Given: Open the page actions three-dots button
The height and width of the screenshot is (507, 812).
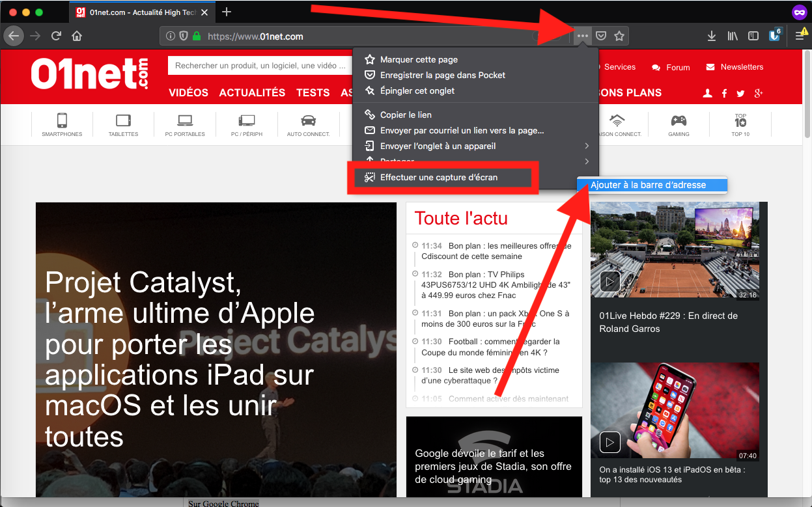Looking at the screenshot, I should tap(583, 36).
